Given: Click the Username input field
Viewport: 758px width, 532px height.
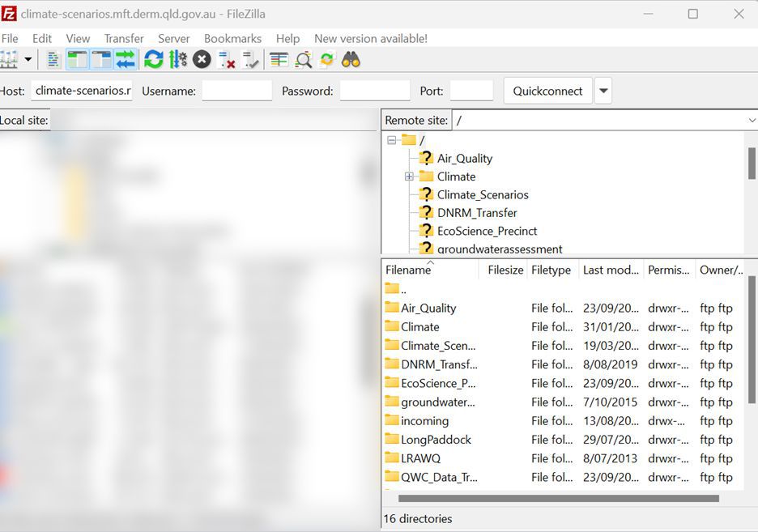Looking at the screenshot, I should [236, 91].
